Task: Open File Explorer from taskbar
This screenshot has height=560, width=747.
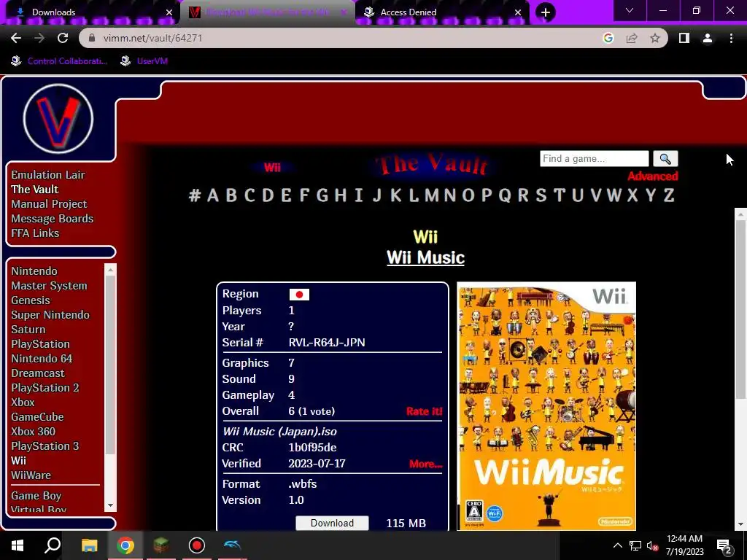Action: point(89,545)
